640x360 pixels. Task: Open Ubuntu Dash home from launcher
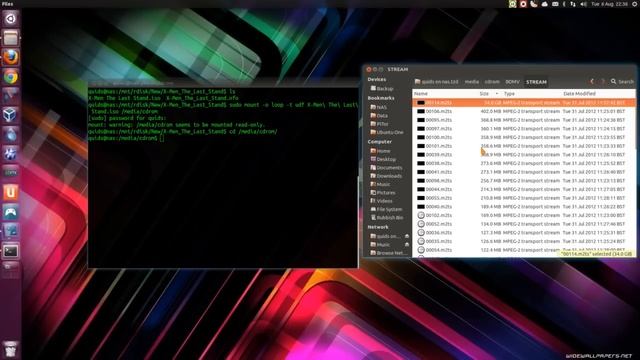tap(11, 19)
